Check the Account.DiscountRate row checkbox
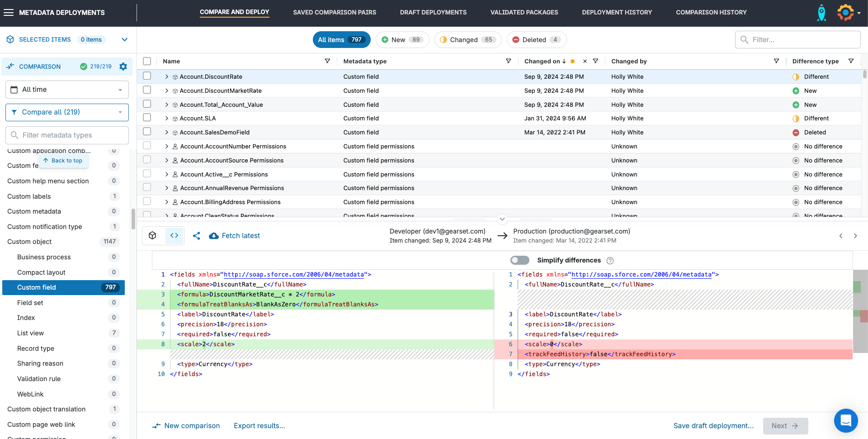The height and width of the screenshot is (439, 868). point(147,76)
